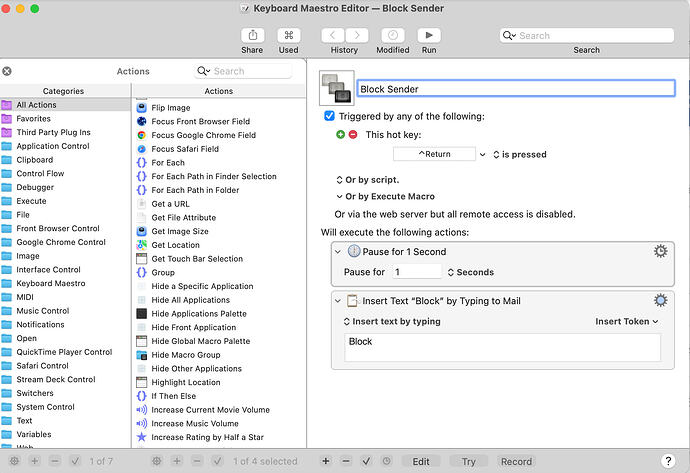Viewport: 690px width, 473px height.
Task: Collapse the Or by Execute Macro section
Action: click(385, 196)
